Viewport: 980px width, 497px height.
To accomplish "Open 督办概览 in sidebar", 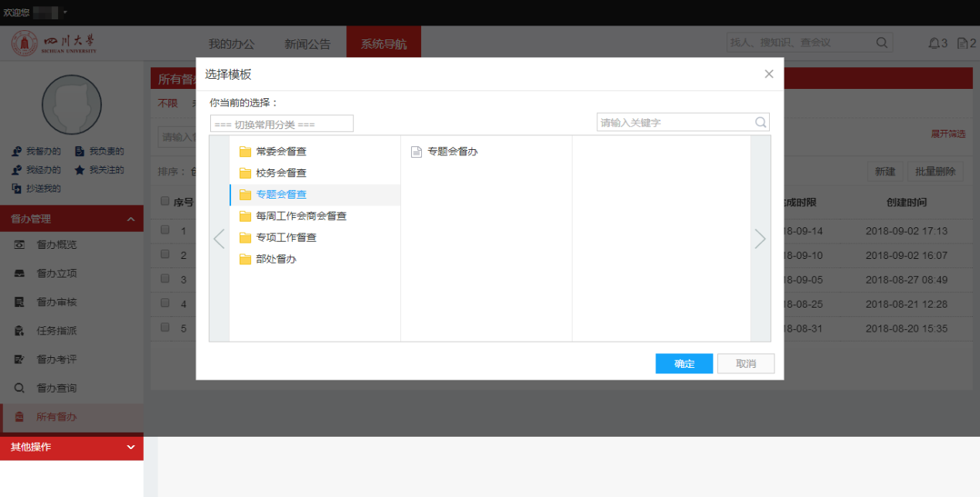I will click(x=56, y=245).
